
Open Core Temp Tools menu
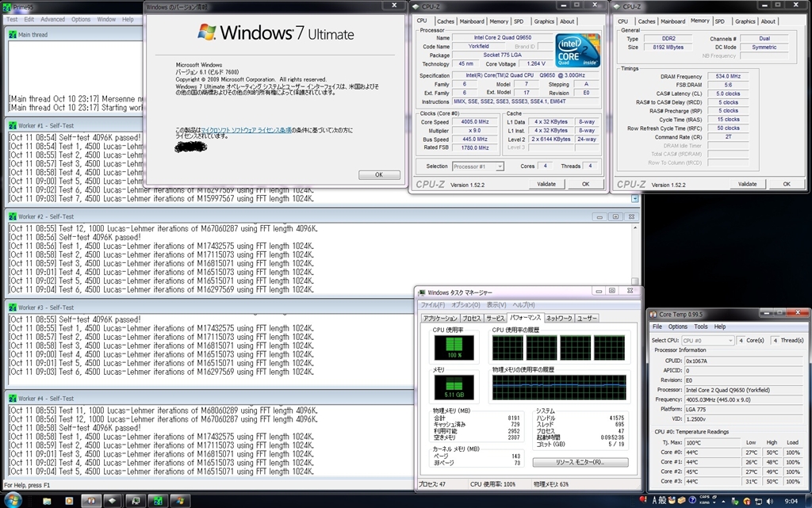tap(701, 327)
